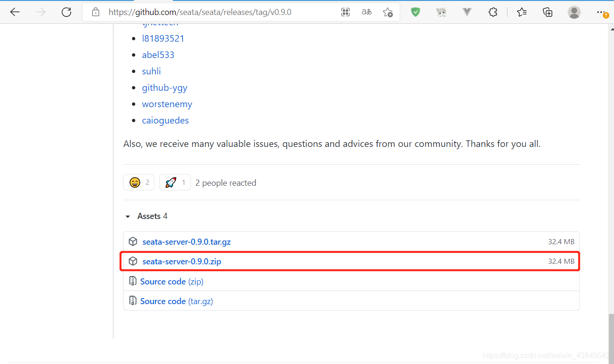This screenshot has height=364, width=614.
Task: Toggle the laugh emoji reaction
Action: pos(139,182)
